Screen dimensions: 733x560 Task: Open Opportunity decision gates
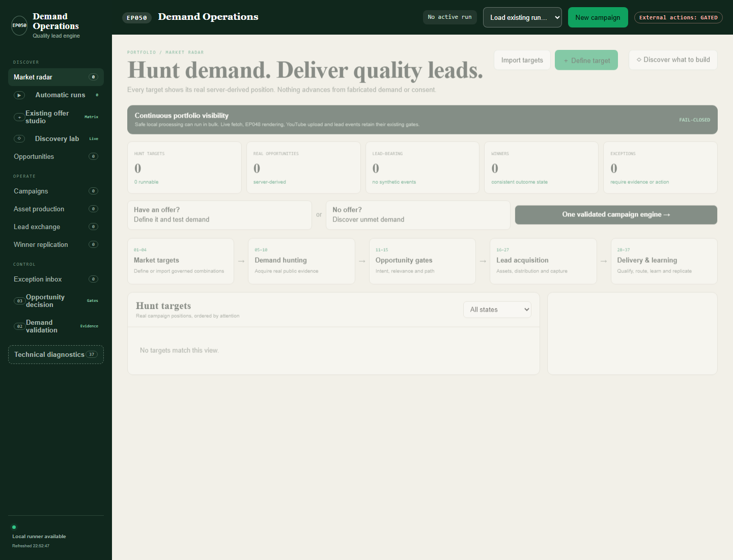[x=56, y=301]
